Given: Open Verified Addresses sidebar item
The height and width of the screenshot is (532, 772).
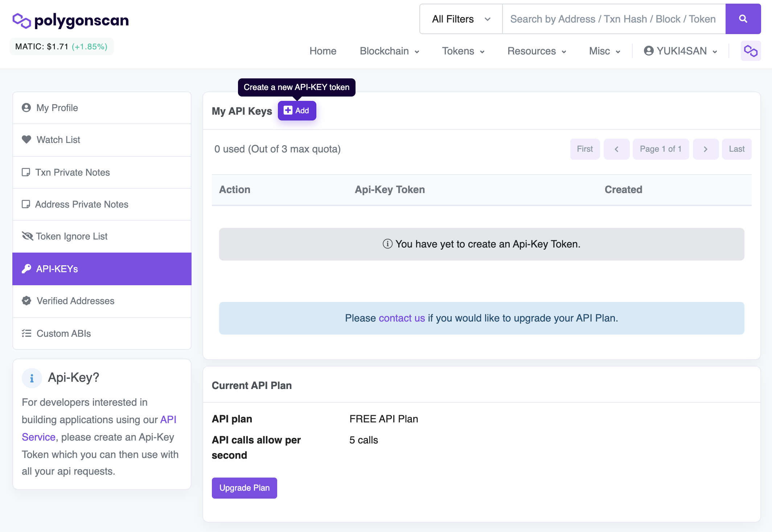Looking at the screenshot, I should point(102,301).
